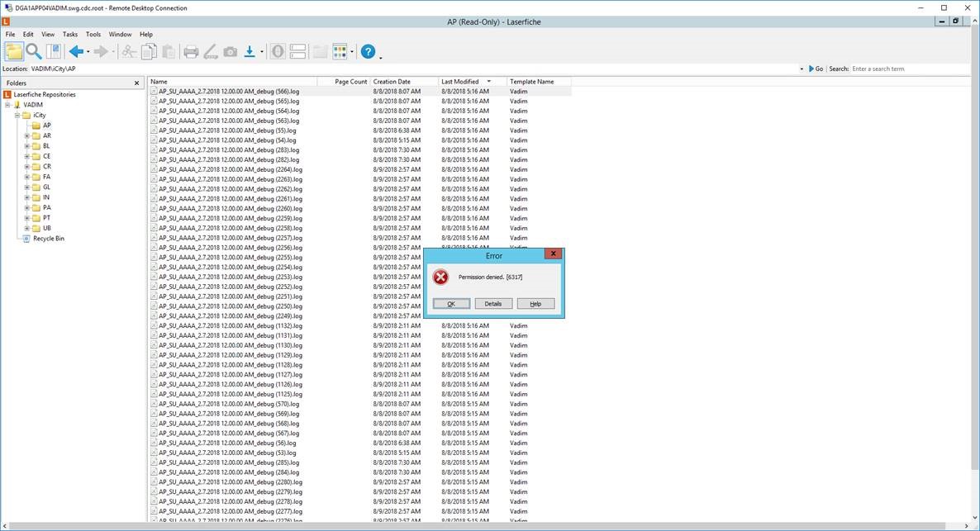Open the Tools menu
Image resolution: width=980 pixels, height=531 pixels.
pyautogui.click(x=93, y=35)
